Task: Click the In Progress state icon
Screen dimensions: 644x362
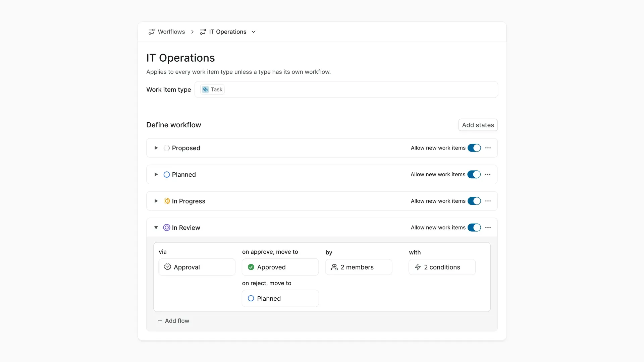Action: (x=166, y=201)
